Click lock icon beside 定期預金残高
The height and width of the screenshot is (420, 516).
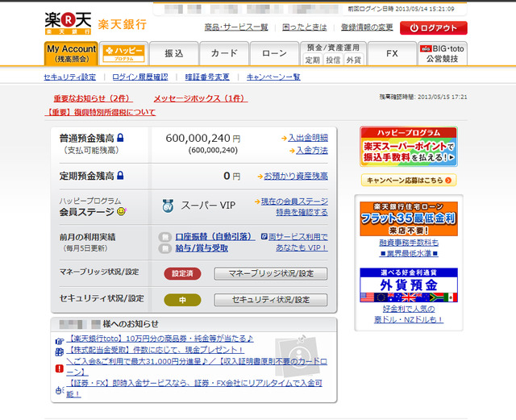pyautogui.click(x=120, y=175)
